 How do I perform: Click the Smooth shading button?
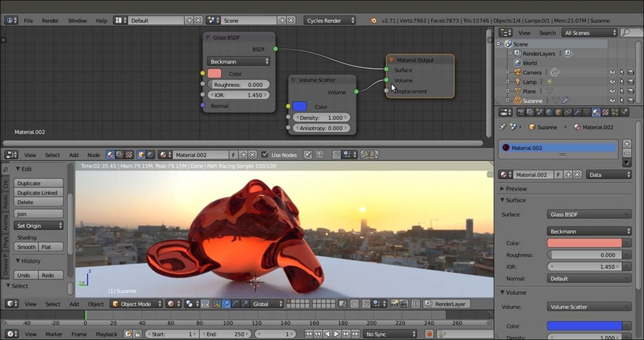click(x=26, y=247)
